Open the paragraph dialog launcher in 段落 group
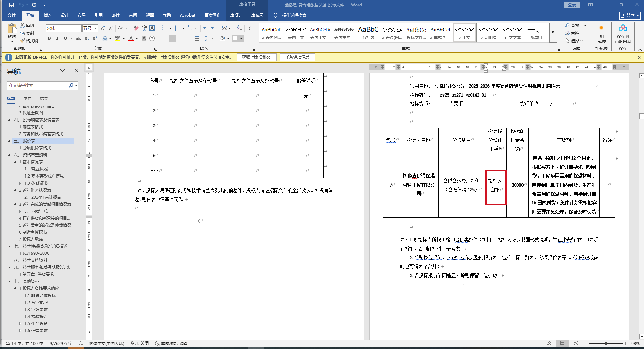The height and width of the screenshot is (349, 644). coord(253,49)
